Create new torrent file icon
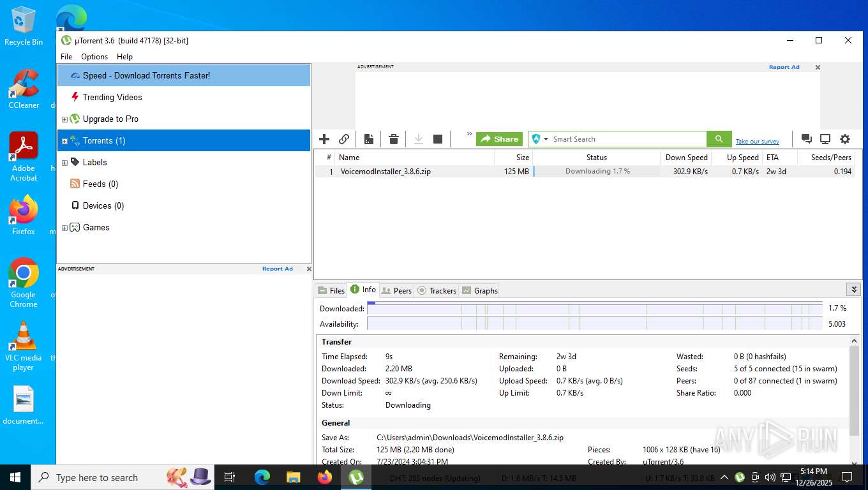This screenshot has width=868, height=490. 369,139
